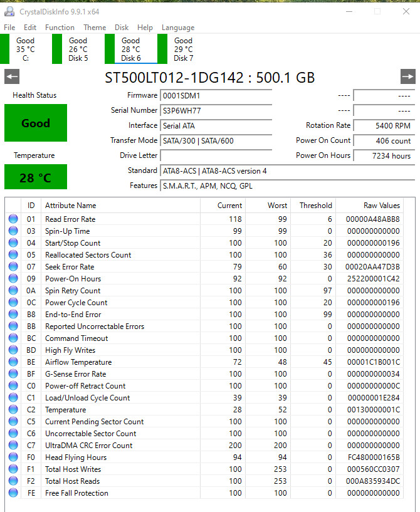
Task: Click the green Good health status button
Action: click(36, 123)
